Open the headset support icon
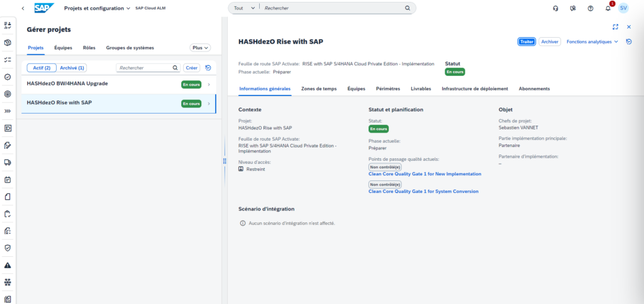Image resolution: width=644 pixels, height=304 pixels. pos(556,8)
